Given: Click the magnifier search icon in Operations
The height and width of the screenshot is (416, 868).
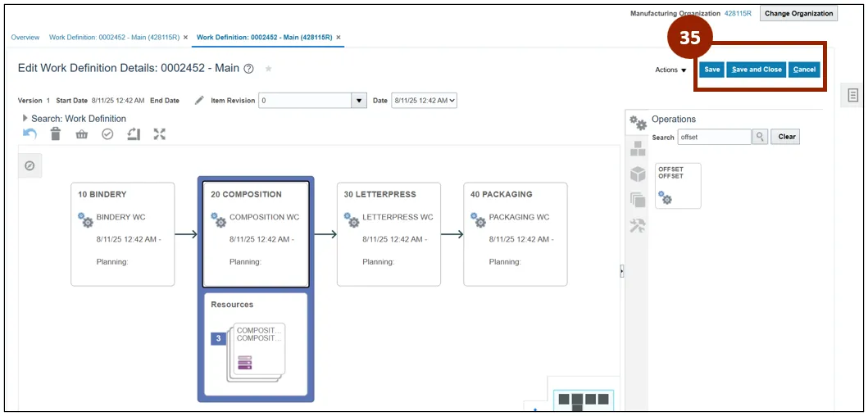Looking at the screenshot, I should click(x=761, y=137).
